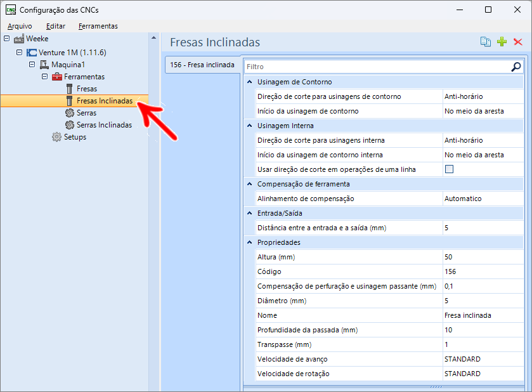Edit the Transpasse (mm) value

(x=483, y=344)
